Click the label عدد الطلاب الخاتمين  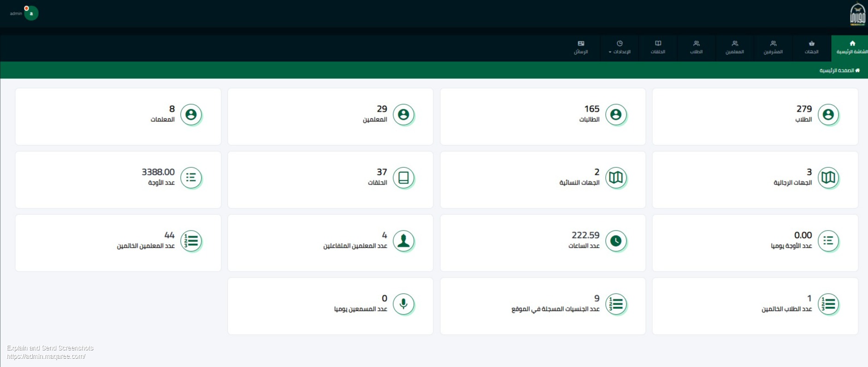[x=786, y=309]
